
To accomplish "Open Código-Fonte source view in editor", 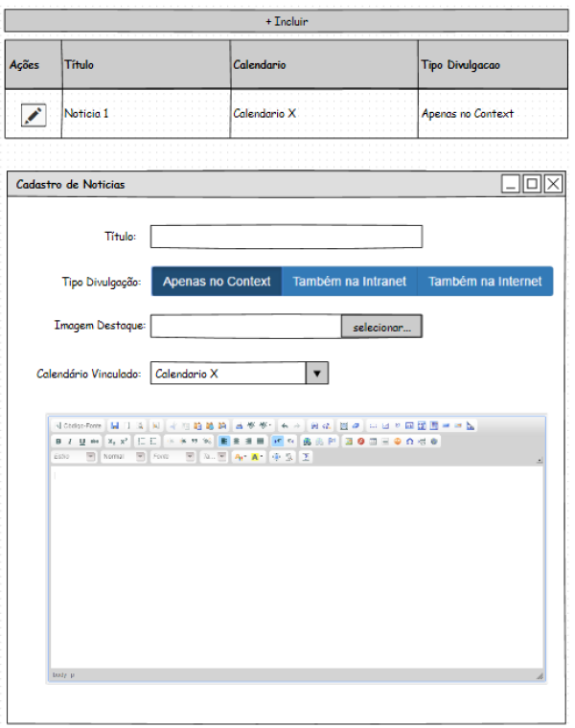I will pos(78,425).
